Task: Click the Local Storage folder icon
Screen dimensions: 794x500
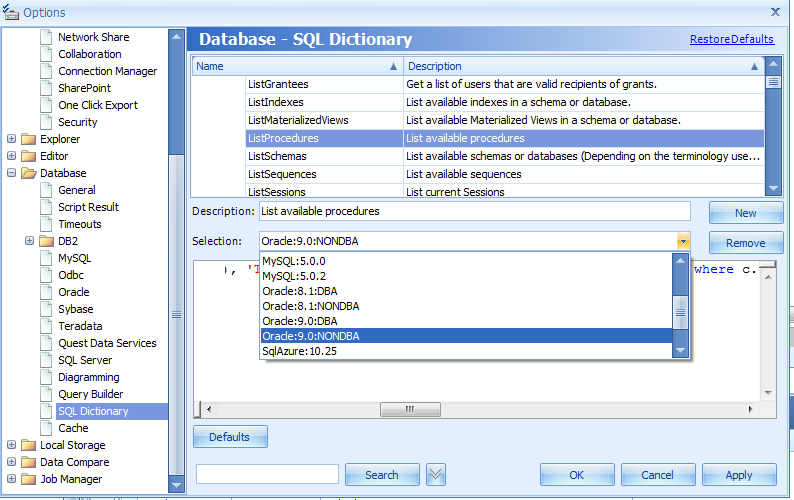Action: pos(28,445)
